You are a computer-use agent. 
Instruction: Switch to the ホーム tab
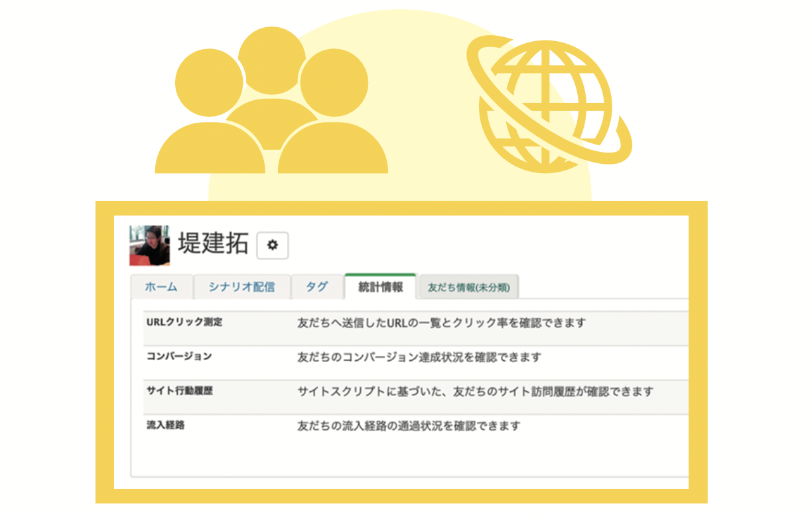click(161, 287)
